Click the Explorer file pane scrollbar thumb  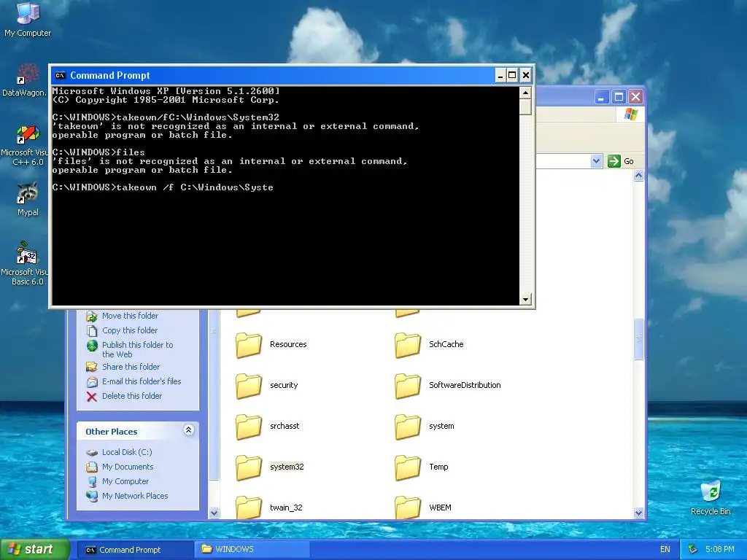point(638,339)
